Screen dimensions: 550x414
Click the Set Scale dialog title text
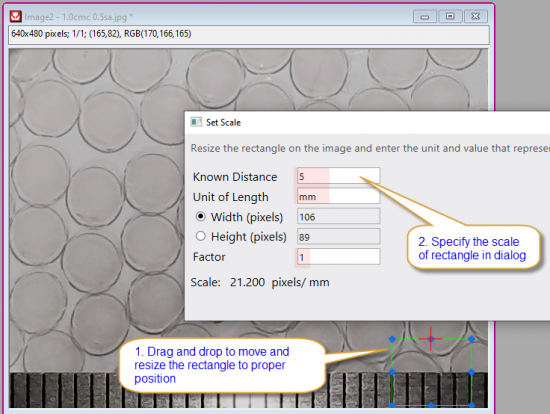click(223, 122)
